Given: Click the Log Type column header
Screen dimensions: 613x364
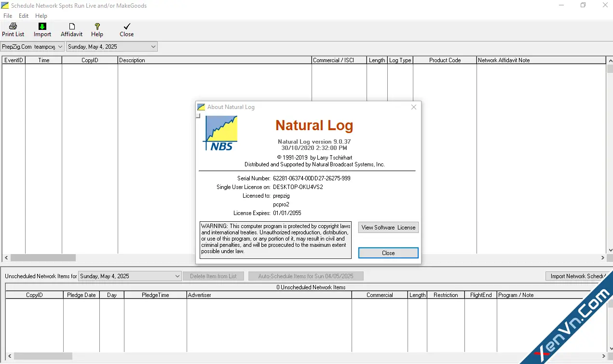Looking at the screenshot, I should click(x=400, y=60).
